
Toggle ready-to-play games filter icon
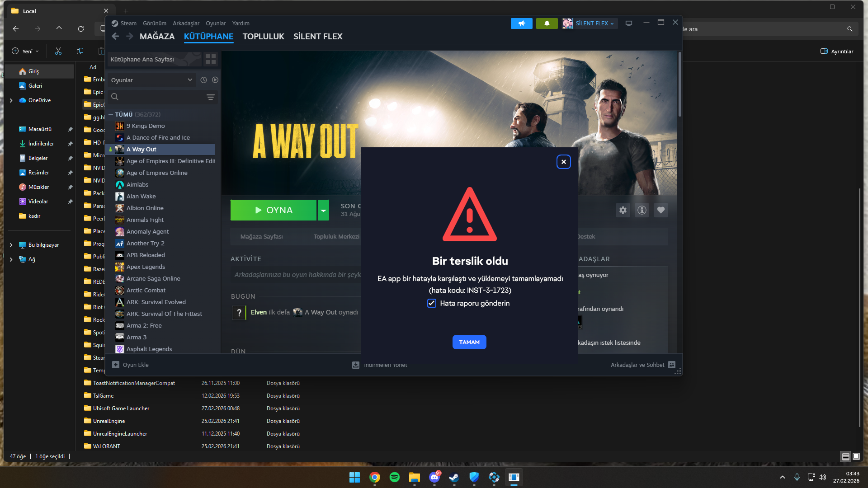click(x=215, y=80)
